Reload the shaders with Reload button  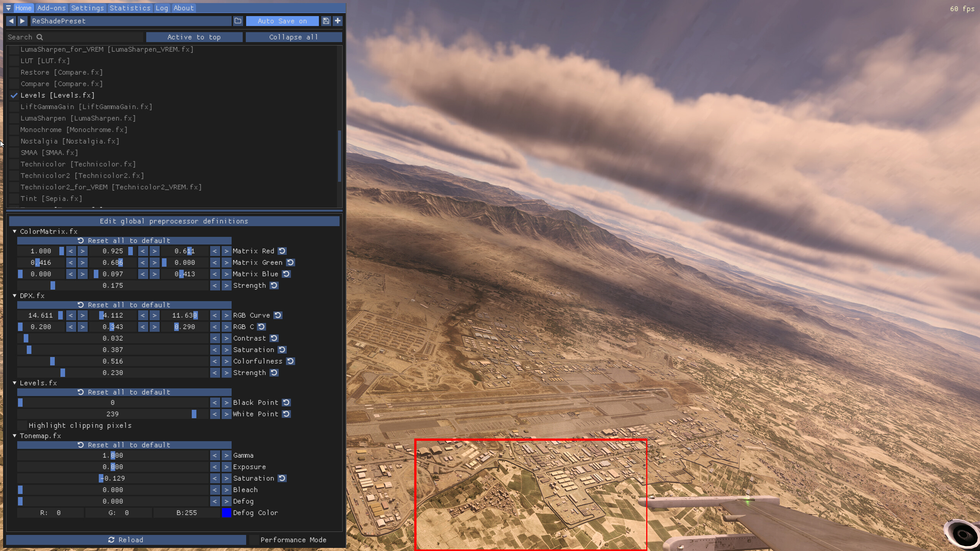coord(126,540)
